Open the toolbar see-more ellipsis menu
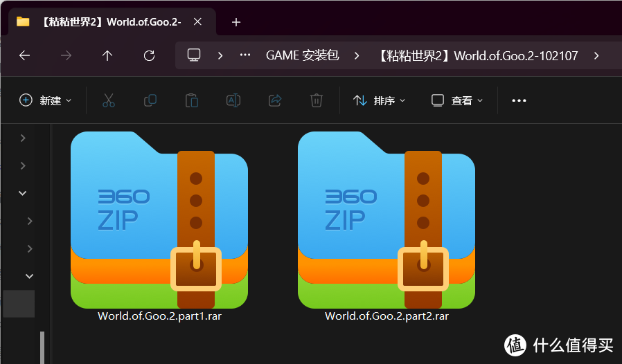Viewport: 622px width, 364px height. tap(519, 100)
